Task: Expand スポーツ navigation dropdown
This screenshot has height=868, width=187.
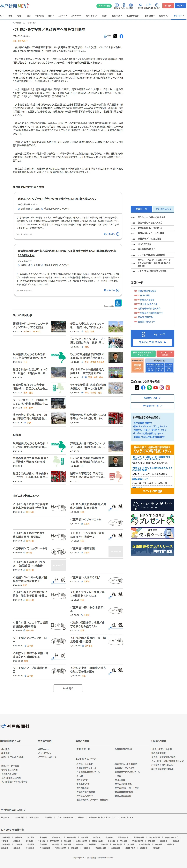Action: [63, 15]
